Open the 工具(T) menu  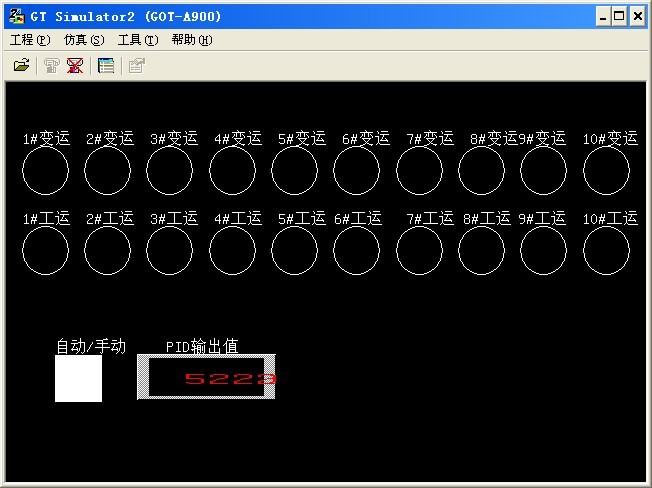[137, 40]
